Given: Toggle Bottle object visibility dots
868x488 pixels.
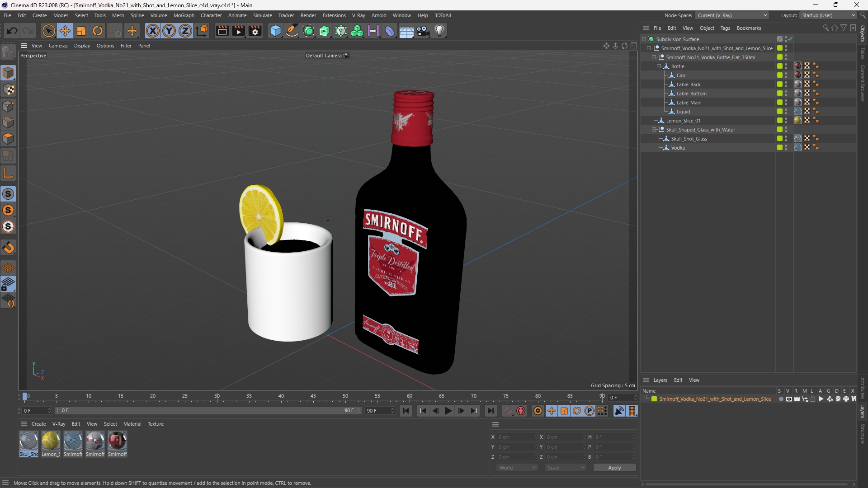Looking at the screenshot, I should point(786,66).
